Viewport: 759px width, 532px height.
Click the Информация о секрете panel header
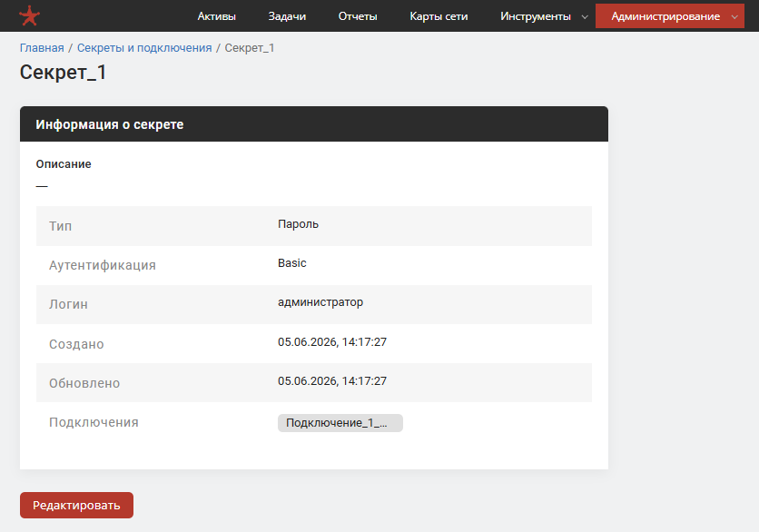pyautogui.click(x=313, y=124)
